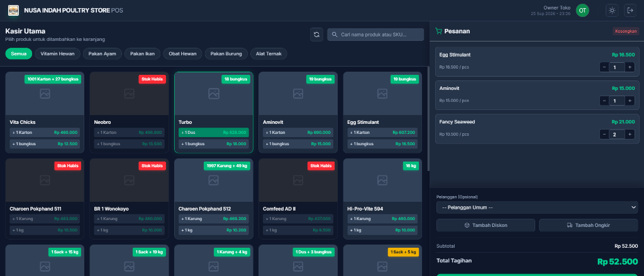Click Charoen Pokphand 511 product name
644x276 pixels.
pos(36,209)
